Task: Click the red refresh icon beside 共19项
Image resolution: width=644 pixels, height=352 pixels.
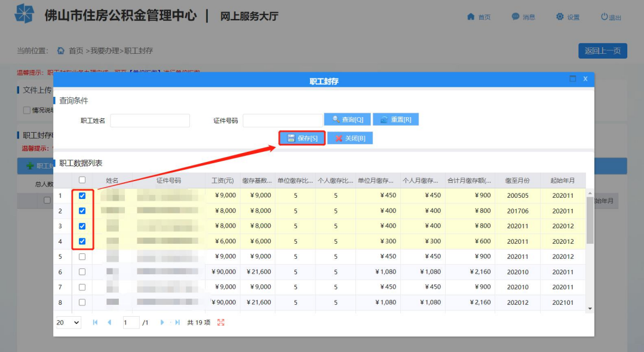Action: pos(221,323)
